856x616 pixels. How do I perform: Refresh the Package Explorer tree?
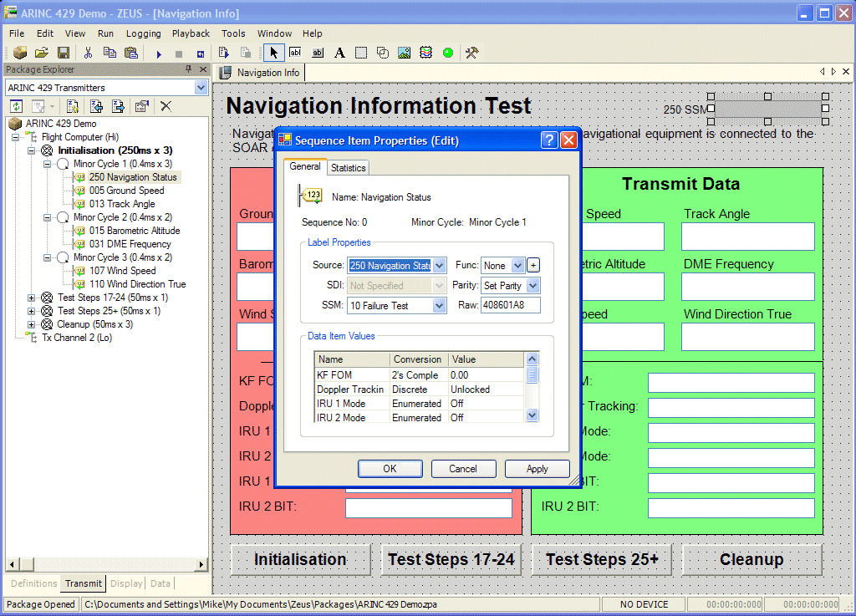click(17, 106)
